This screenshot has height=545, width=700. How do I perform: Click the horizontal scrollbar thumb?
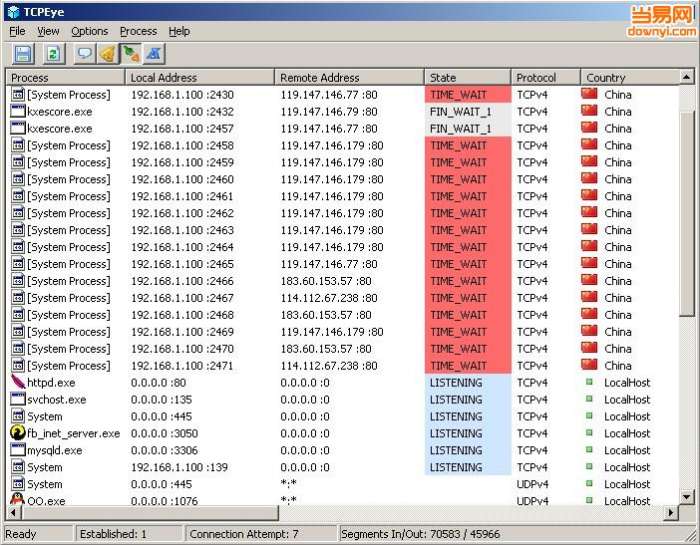(150, 512)
